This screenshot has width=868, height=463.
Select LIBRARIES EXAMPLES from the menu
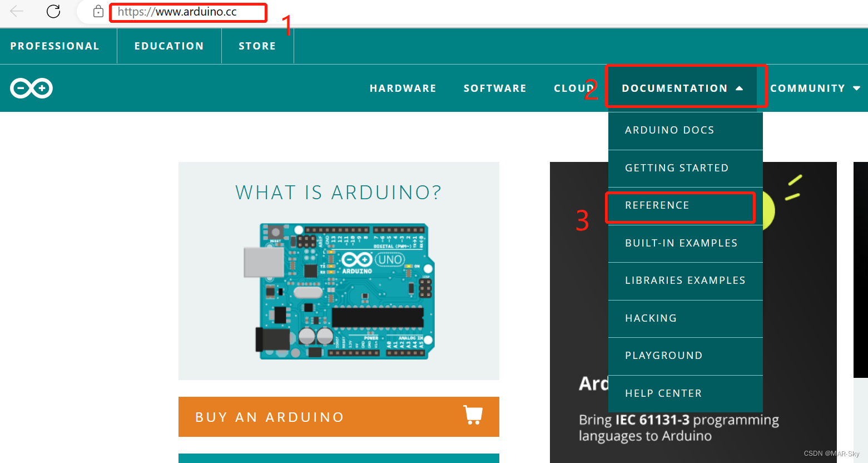(685, 280)
